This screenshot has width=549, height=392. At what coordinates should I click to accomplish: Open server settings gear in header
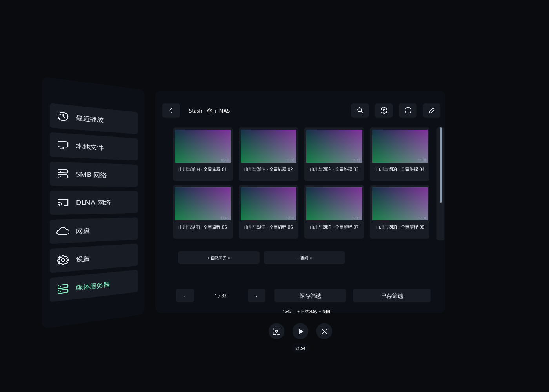(384, 111)
